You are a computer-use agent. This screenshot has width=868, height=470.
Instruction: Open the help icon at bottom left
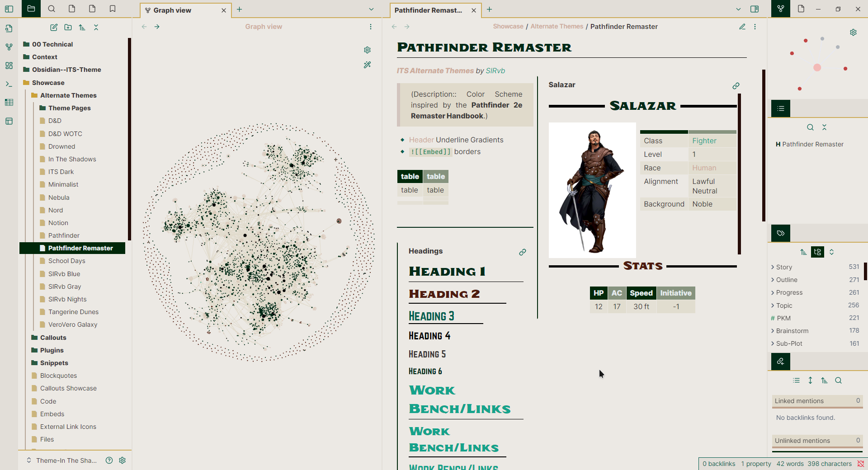[x=109, y=460]
